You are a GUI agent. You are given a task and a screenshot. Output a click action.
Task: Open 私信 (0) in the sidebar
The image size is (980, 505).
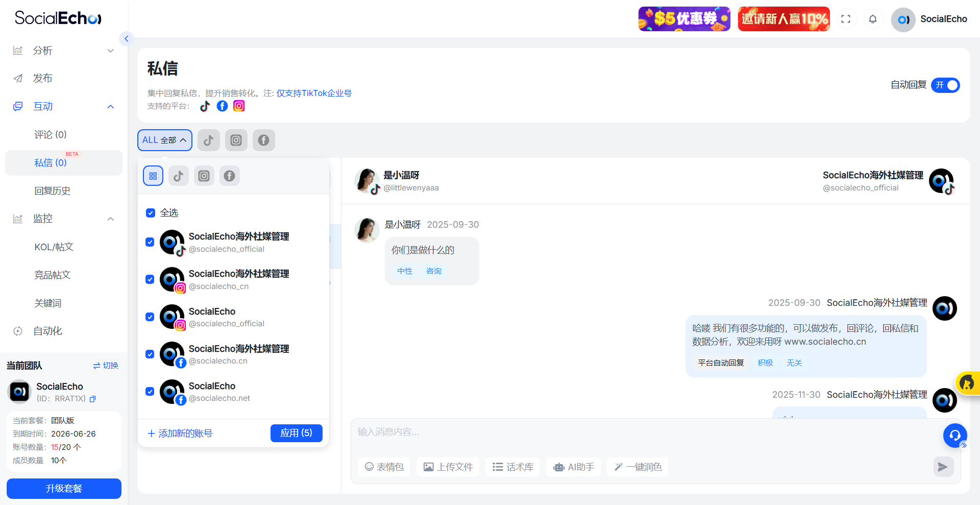(64, 163)
